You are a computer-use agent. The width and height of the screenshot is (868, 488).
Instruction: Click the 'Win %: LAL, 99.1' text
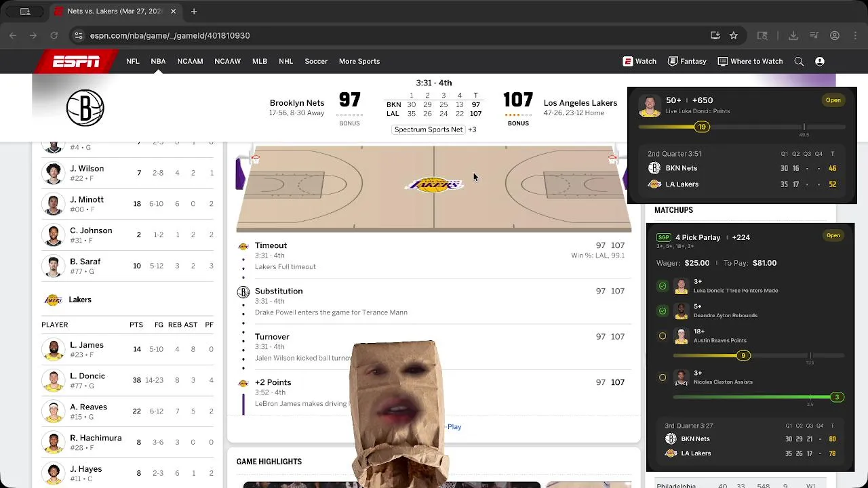pyautogui.click(x=597, y=256)
